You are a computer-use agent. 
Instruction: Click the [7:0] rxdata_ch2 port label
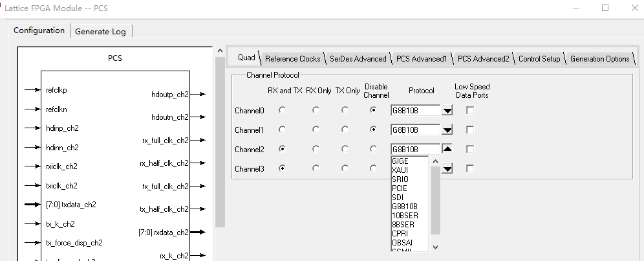point(164,233)
